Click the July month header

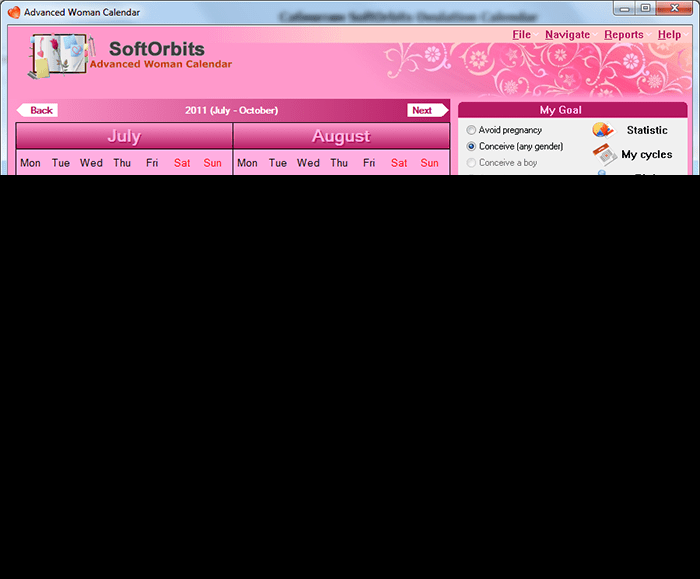point(124,136)
